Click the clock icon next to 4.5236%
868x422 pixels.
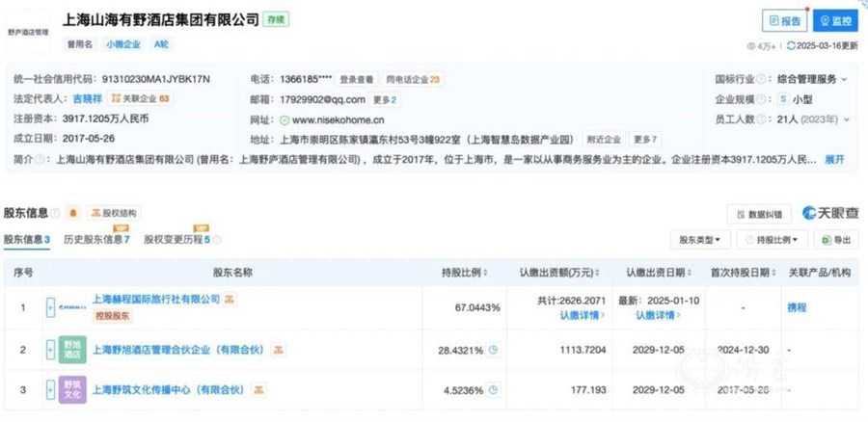(493, 390)
